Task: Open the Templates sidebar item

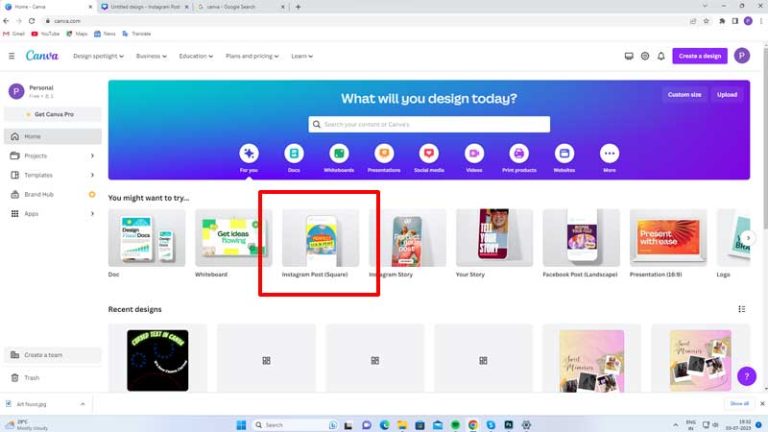Action: tap(38, 174)
